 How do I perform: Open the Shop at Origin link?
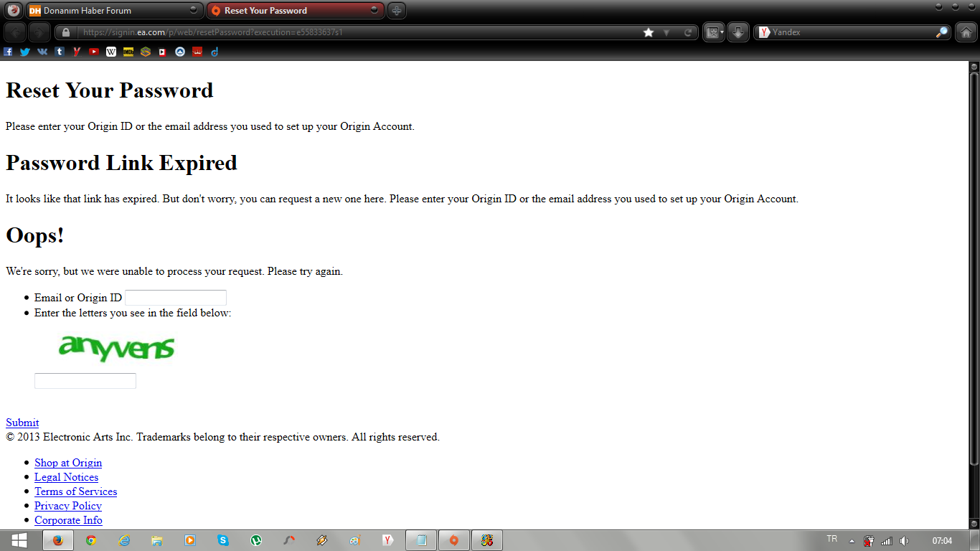[x=68, y=463]
